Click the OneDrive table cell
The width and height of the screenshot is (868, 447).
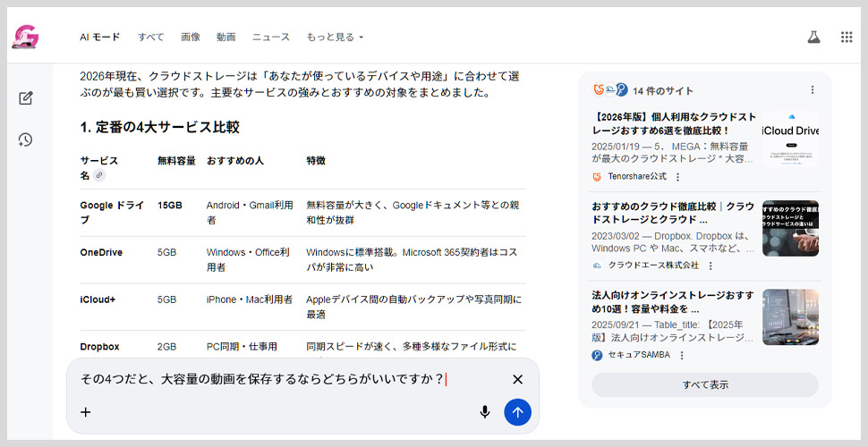pyautogui.click(x=101, y=252)
